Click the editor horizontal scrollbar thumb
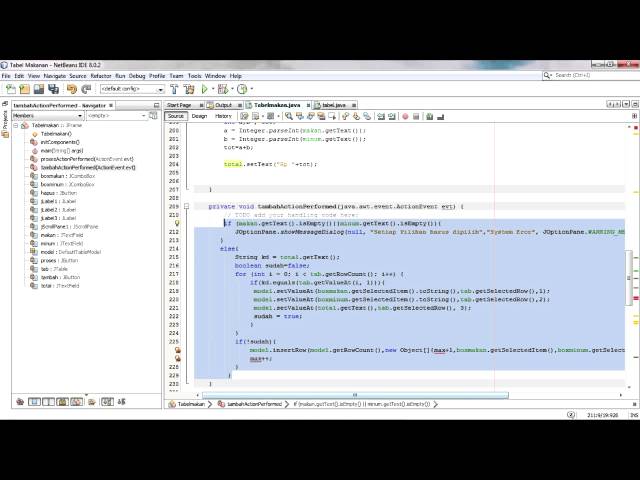 click(x=356, y=395)
